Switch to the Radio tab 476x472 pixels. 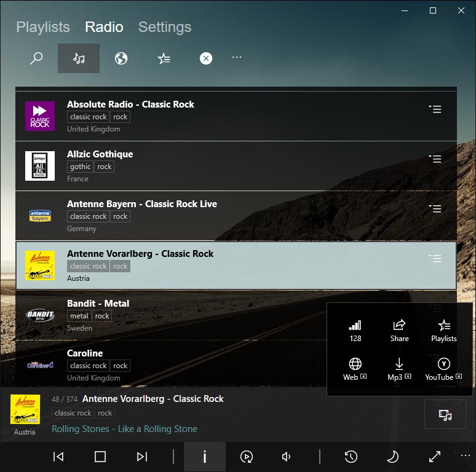coord(104,27)
